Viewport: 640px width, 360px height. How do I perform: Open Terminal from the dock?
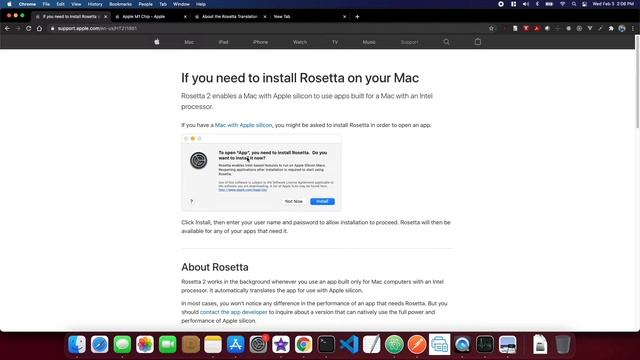326,344
